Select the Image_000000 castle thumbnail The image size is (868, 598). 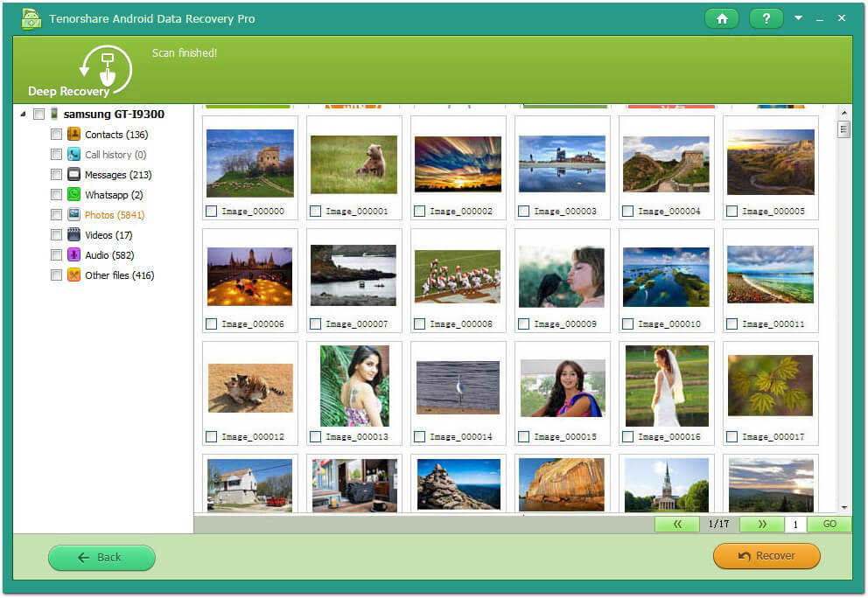coord(250,163)
